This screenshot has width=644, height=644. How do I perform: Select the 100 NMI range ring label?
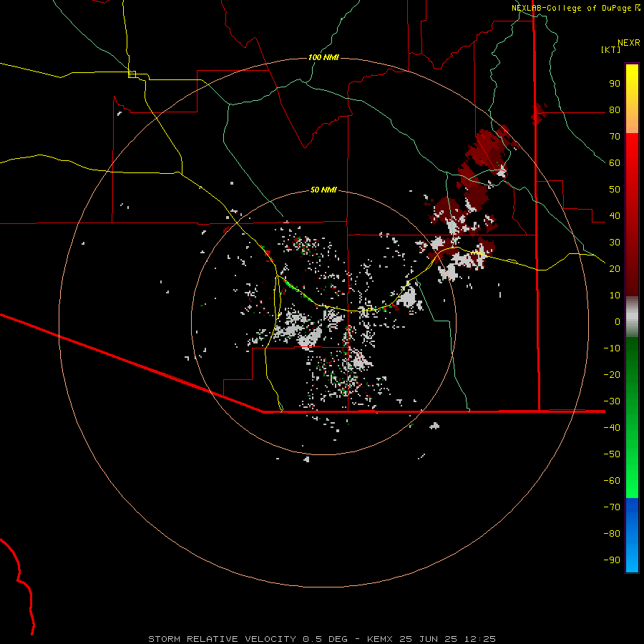[323, 57]
